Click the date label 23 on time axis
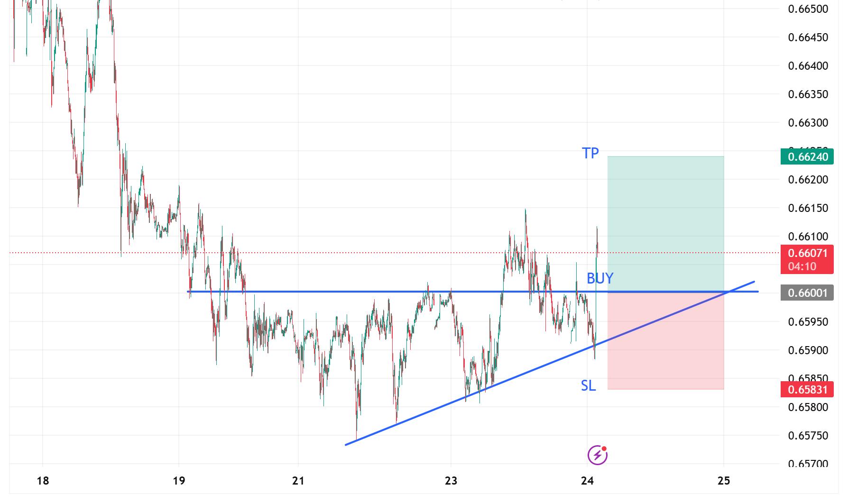This screenshot has height=504, width=848. pyautogui.click(x=451, y=481)
